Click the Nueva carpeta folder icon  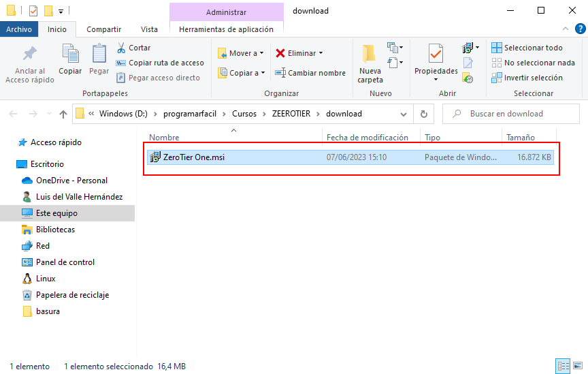click(x=370, y=54)
